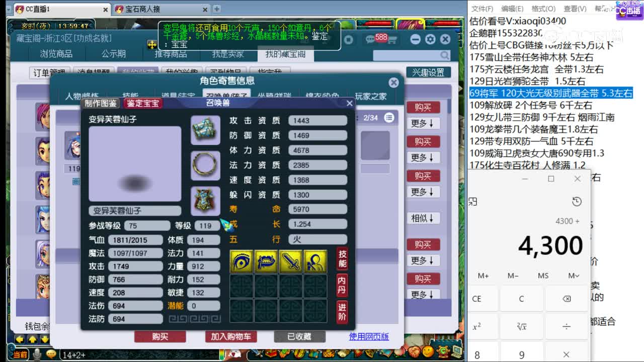The height and width of the screenshot is (362, 644).
Task: Open the 相似 similar items dropdown
Action: click(423, 218)
